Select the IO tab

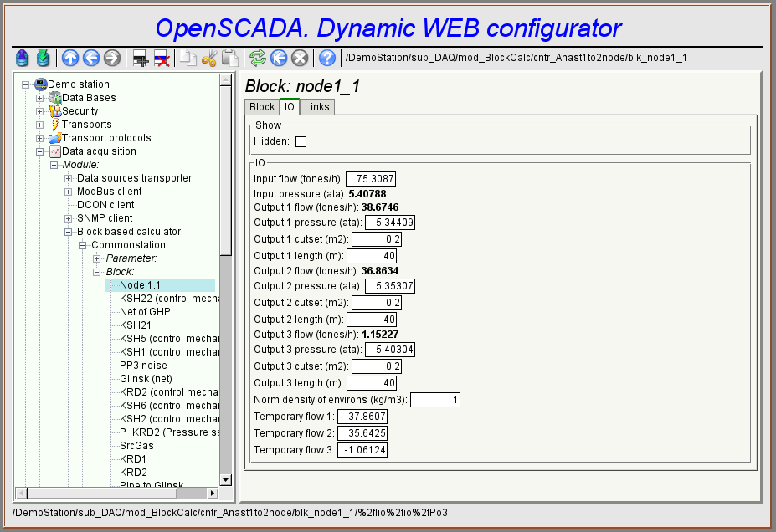[290, 107]
